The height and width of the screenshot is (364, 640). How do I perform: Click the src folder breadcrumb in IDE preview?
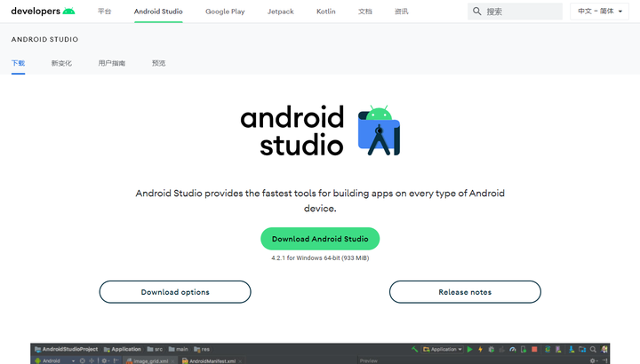[x=155, y=349]
